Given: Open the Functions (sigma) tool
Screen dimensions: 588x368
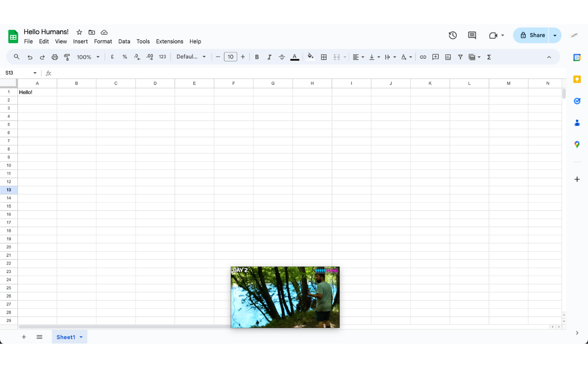Looking at the screenshot, I should 489,57.
